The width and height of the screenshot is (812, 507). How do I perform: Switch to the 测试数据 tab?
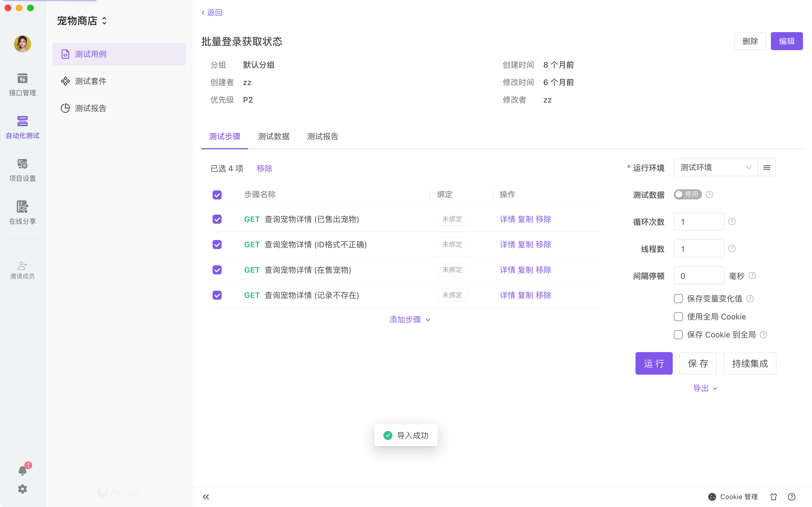coord(273,137)
